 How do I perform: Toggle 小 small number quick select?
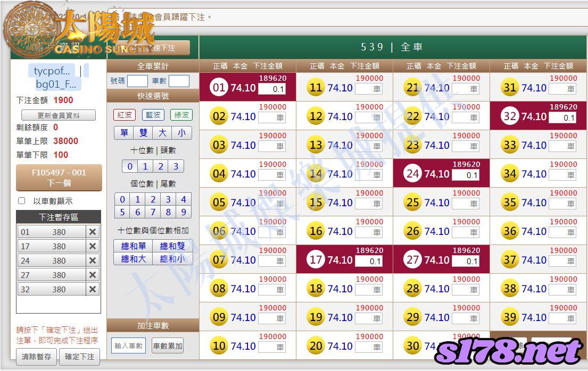click(182, 133)
